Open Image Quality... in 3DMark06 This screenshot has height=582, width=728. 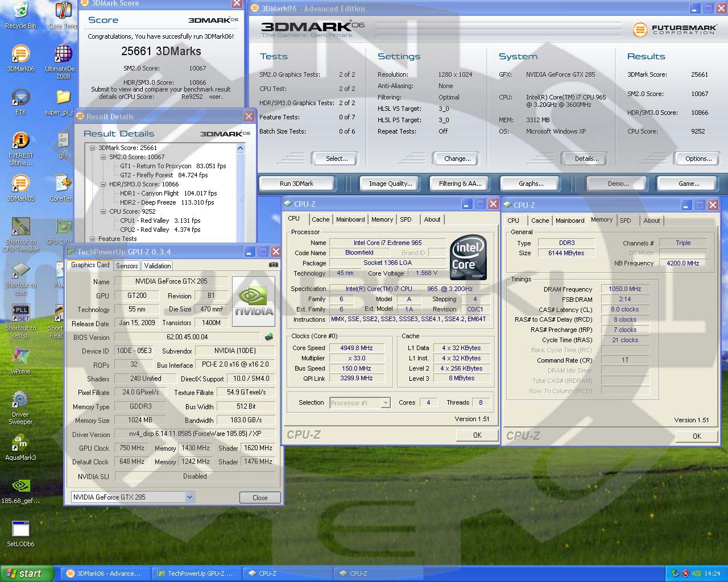(390, 184)
